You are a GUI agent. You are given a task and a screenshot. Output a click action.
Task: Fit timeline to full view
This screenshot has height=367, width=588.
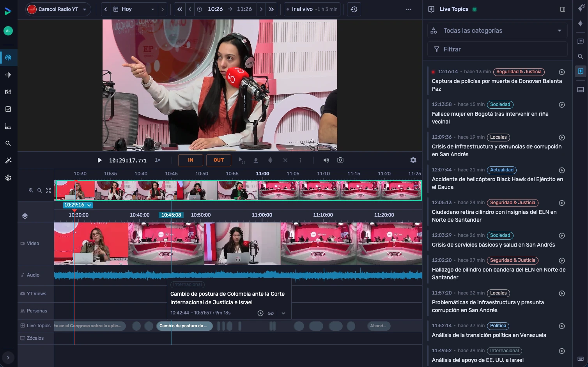48,191
